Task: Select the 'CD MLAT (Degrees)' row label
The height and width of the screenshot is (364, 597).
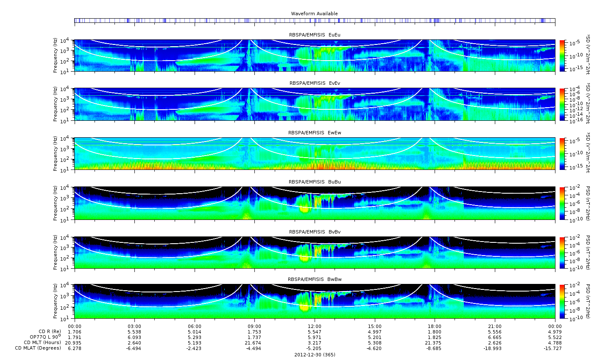Action: click(x=38, y=348)
